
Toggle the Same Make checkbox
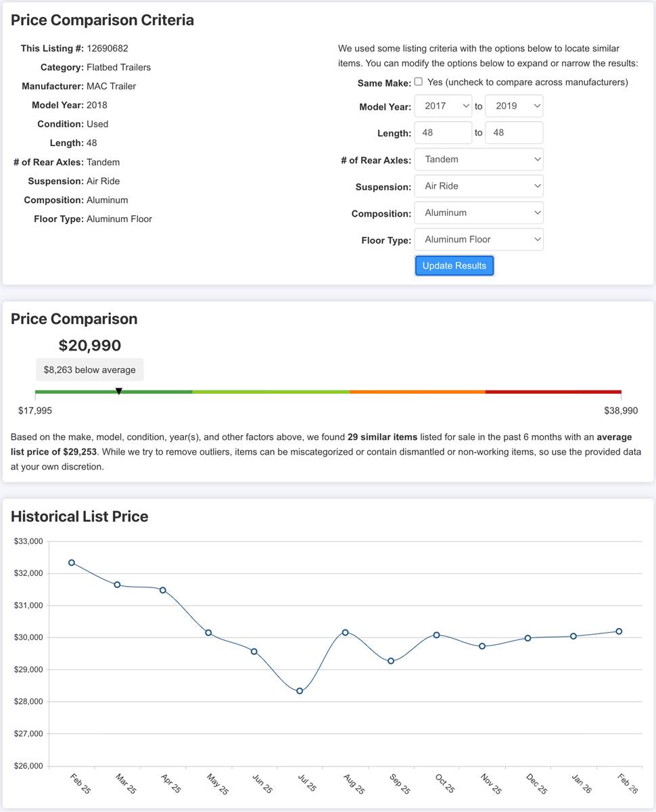(419, 82)
